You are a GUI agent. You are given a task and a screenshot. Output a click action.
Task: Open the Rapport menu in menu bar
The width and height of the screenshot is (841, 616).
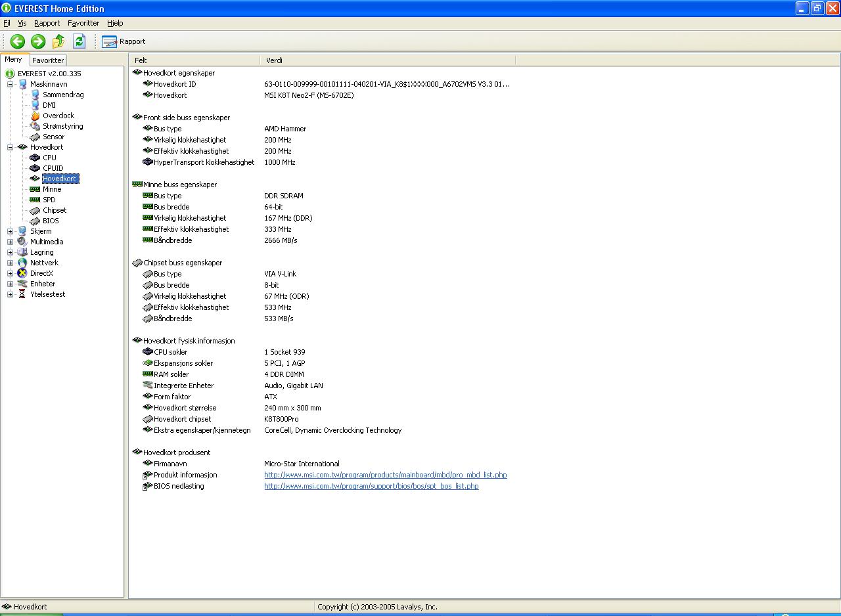coord(47,23)
